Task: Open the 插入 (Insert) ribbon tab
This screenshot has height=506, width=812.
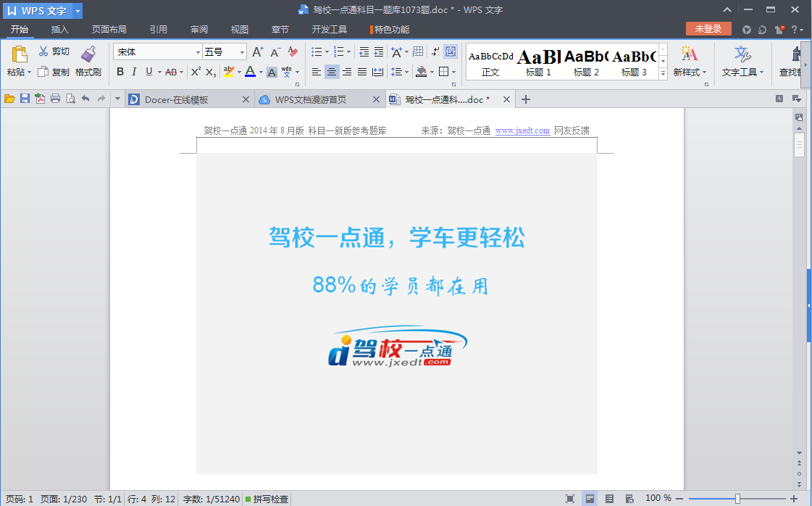Action: (x=60, y=30)
